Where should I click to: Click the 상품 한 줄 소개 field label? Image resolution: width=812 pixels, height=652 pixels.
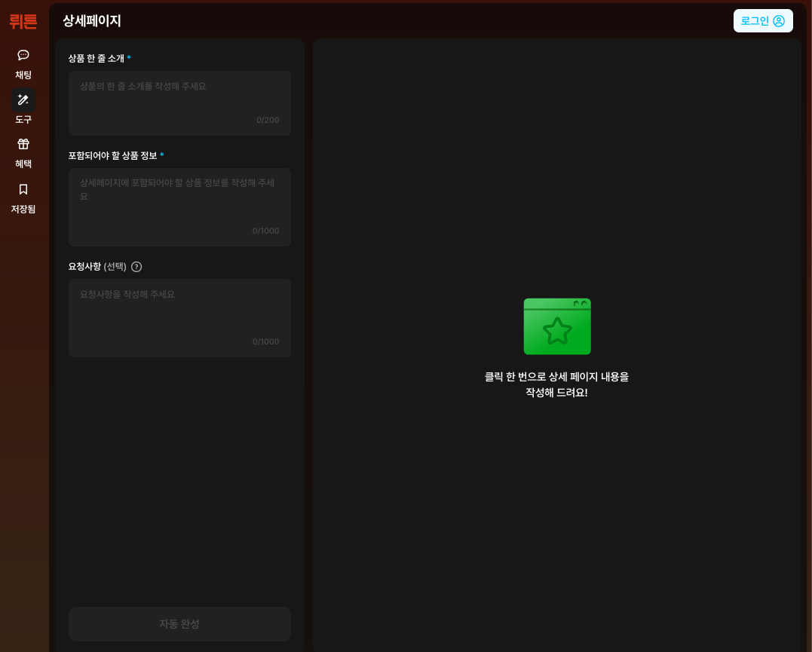97,59
